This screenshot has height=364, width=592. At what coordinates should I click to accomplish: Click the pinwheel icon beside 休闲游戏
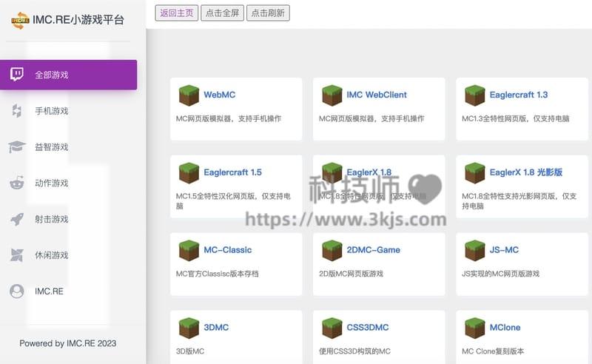pos(16,255)
